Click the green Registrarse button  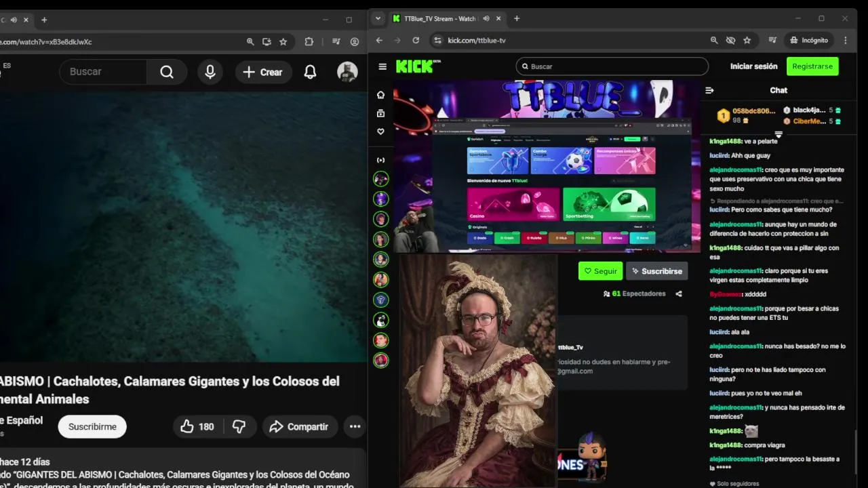click(x=812, y=66)
